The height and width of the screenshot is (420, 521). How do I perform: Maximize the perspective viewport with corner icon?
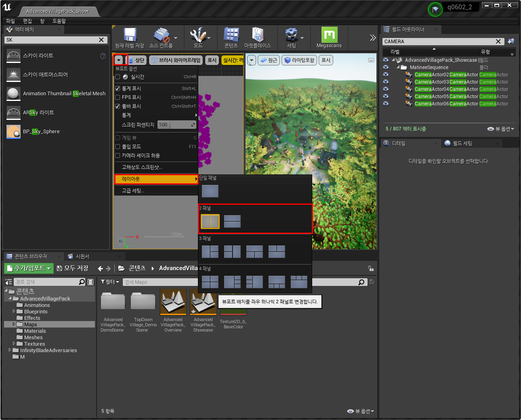(x=371, y=60)
